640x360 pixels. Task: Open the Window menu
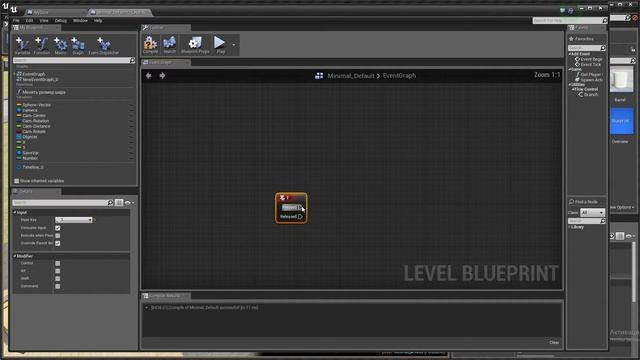(x=80, y=20)
